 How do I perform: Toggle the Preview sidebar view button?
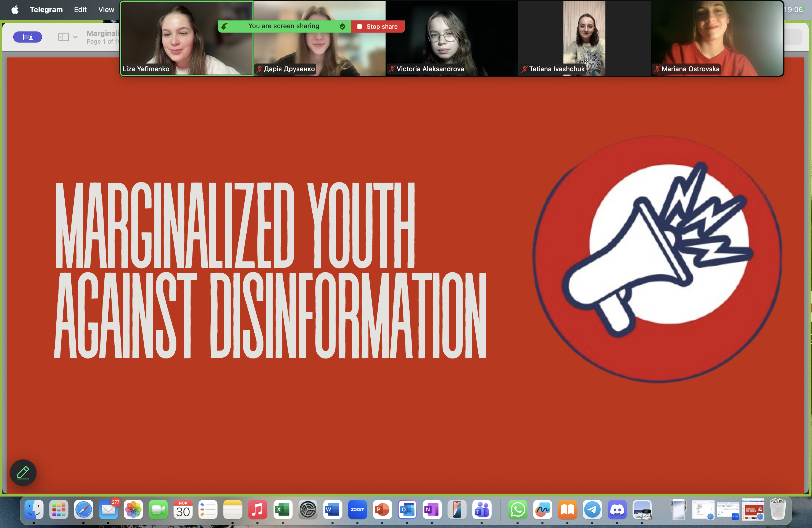[64, 37]
